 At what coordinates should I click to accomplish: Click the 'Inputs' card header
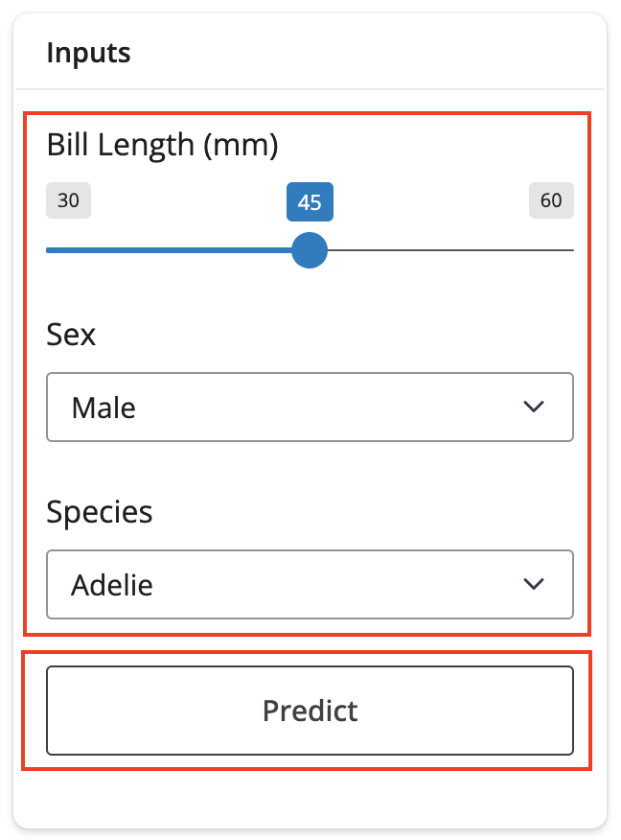[x=88, y=52]
